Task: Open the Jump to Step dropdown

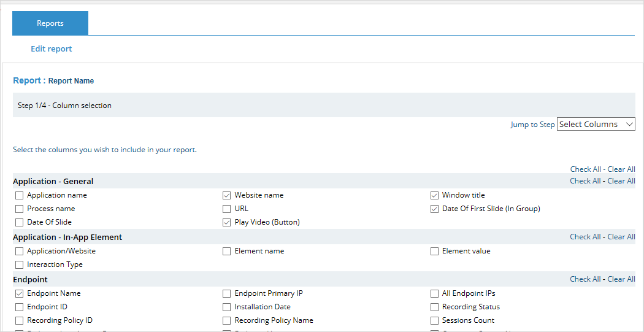Action: [596, 124]
